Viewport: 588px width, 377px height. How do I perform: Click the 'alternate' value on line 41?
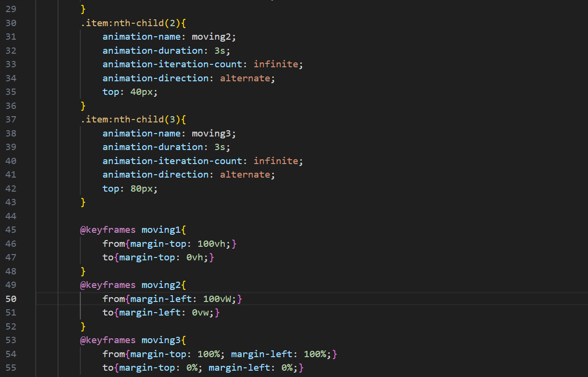point(245,175)
